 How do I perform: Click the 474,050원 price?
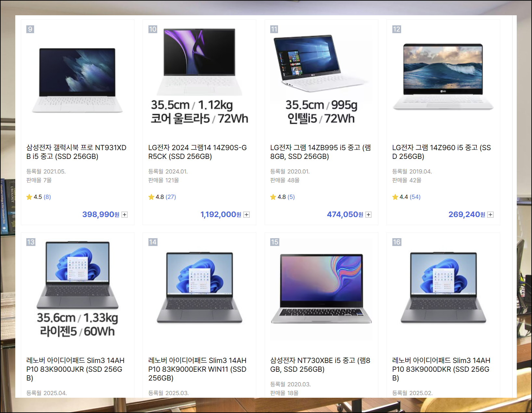coord(345,214)
